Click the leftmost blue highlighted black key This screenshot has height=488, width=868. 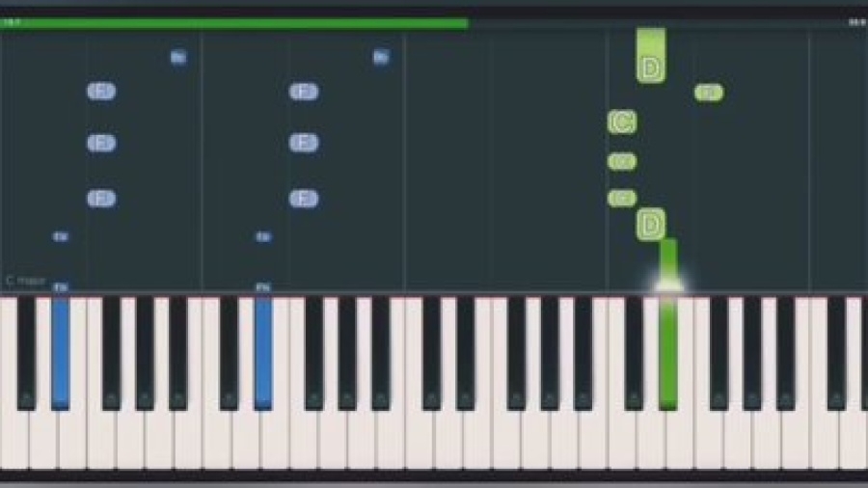click(x=61, y=353)
